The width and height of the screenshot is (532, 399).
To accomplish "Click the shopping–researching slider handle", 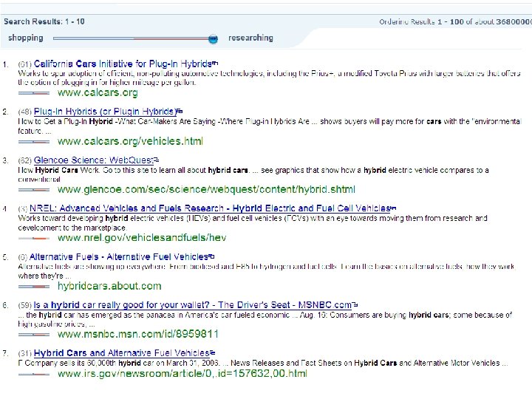I will (213, 38).
